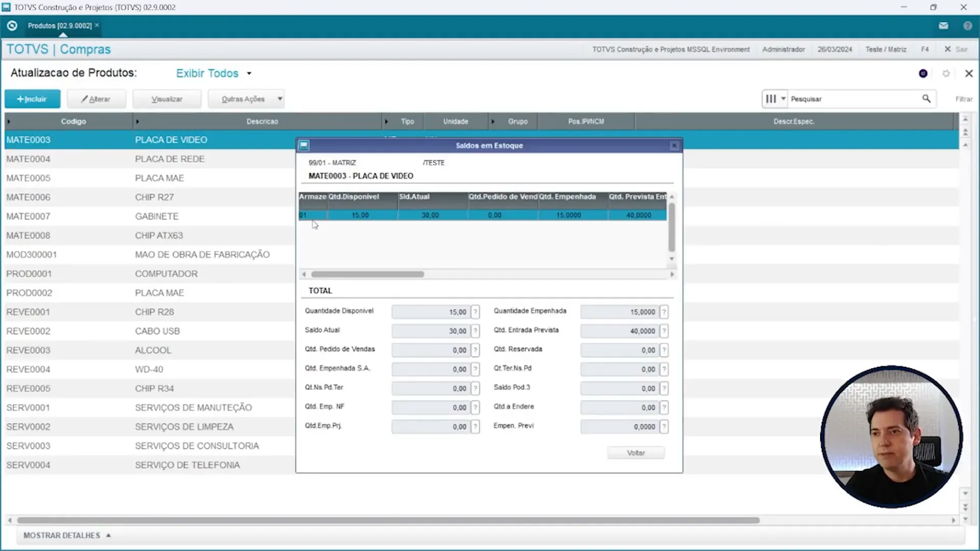Image resolution: width=980 pixels, height=551 pixels.
Task: Click the search magnifier in the Pesquisar field
Action: [x=927, y=98]
